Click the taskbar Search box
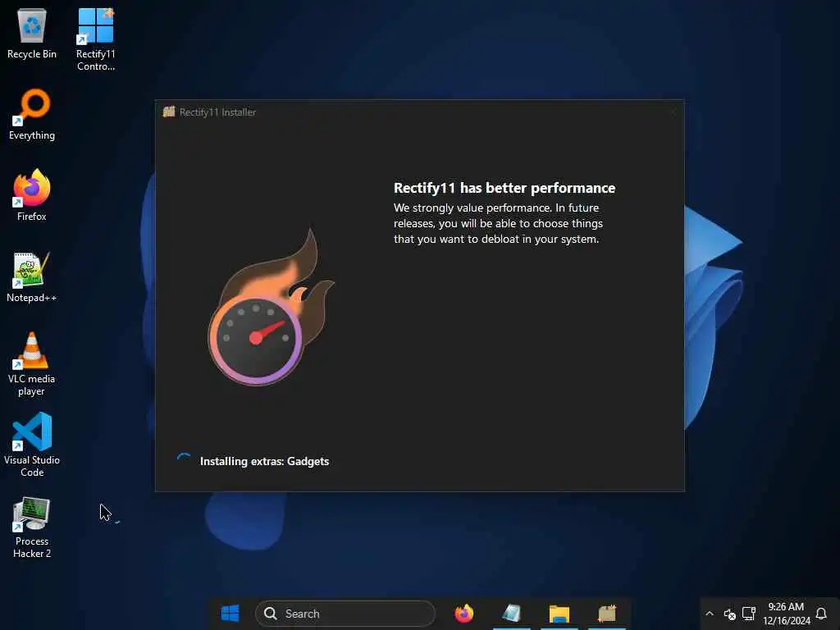This screenshot has width=840, height=630. click(x=345, y=614)
